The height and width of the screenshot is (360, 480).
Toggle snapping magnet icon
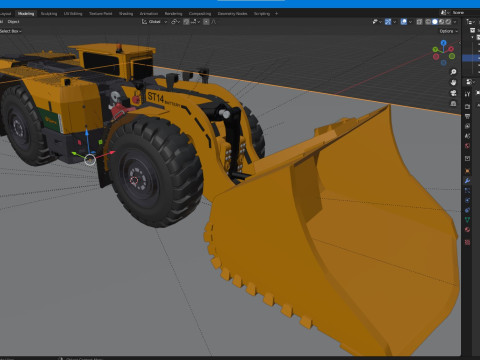(x=186, y=22)
